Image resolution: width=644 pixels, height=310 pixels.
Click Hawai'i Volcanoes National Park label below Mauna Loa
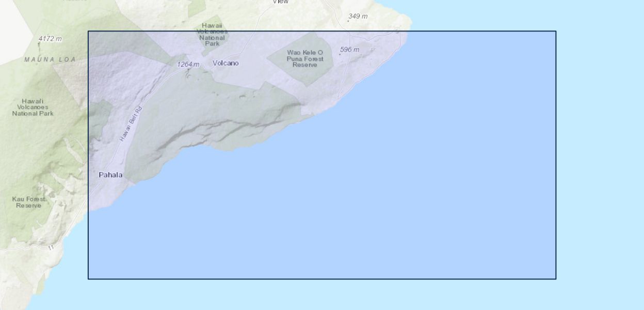point(33,107)
